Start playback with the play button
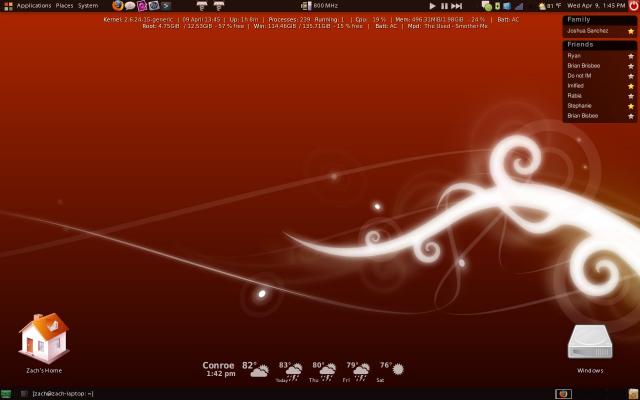This screenshot has height=400, width=640. coord(433,6)
